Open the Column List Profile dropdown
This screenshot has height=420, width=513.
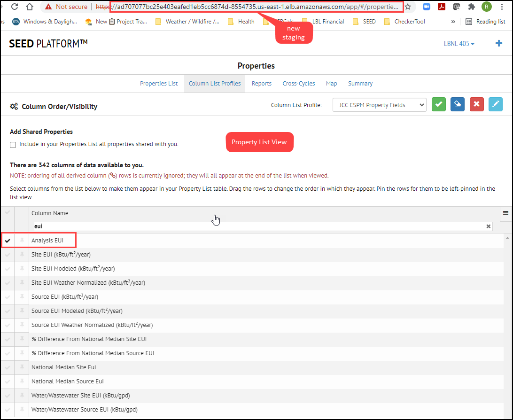point(379,104)
